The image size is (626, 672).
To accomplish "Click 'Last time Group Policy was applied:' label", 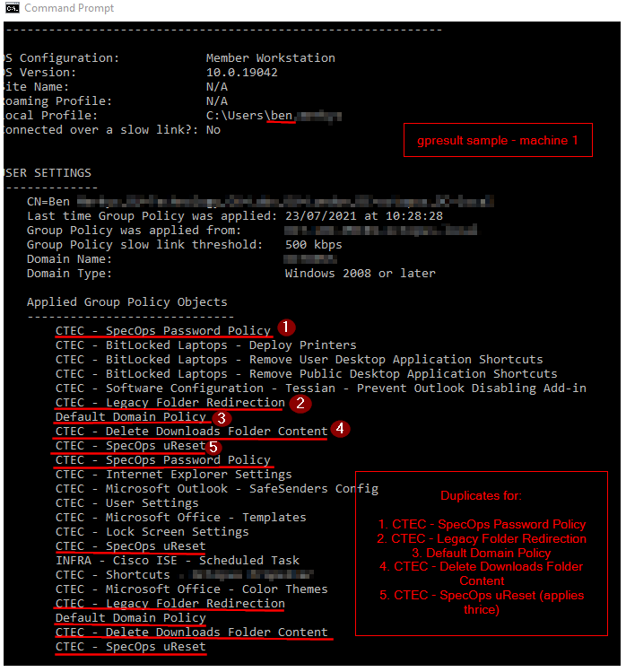I will tap(152, 216).
